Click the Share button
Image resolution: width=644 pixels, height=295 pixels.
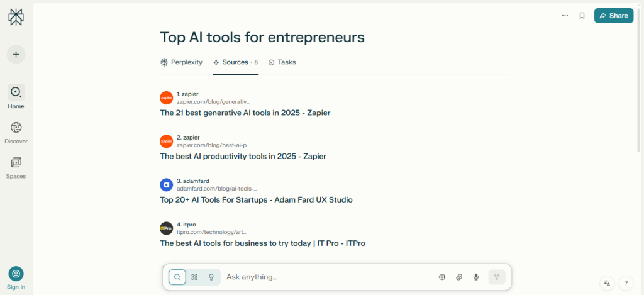click(x=613, y=16)
